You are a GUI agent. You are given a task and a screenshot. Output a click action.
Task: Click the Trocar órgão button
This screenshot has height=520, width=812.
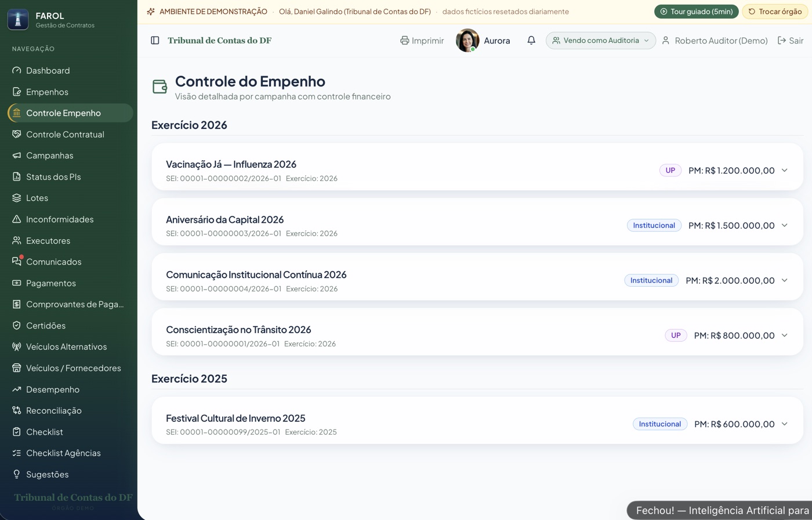(x=775, y=12)
